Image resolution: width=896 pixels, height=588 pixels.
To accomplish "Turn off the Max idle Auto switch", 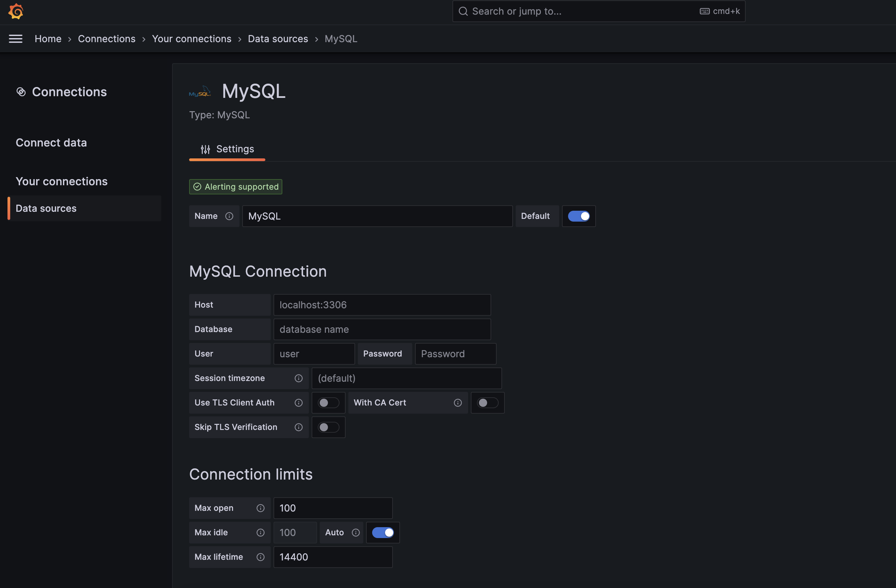I will [x=383, y=532].
